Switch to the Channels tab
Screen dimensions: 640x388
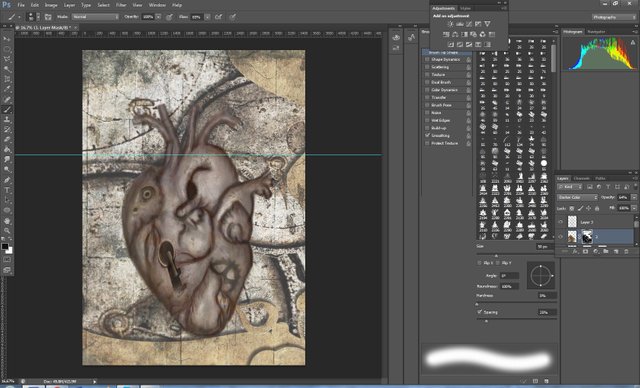[582, 178]
